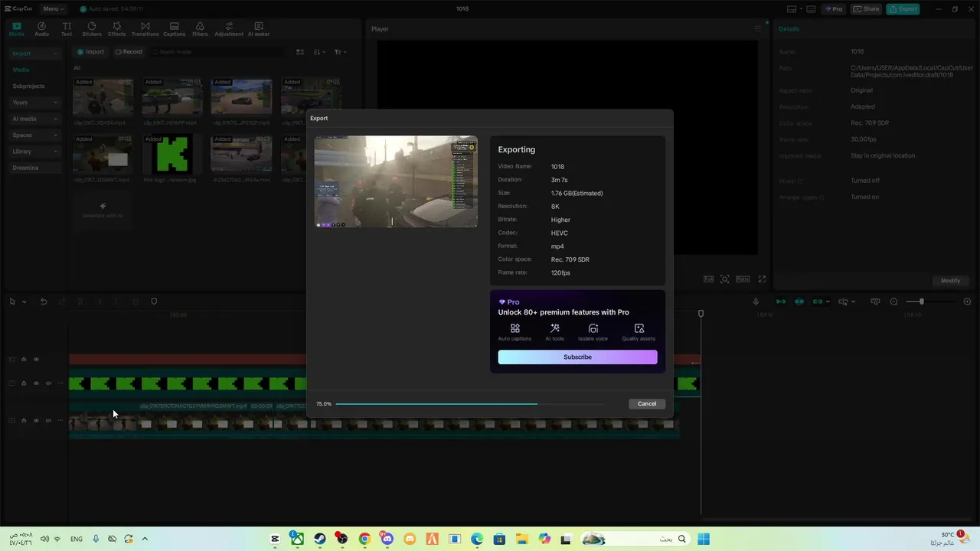
Task: Switch the media grid view layout
Action: [x=300, y=52]
